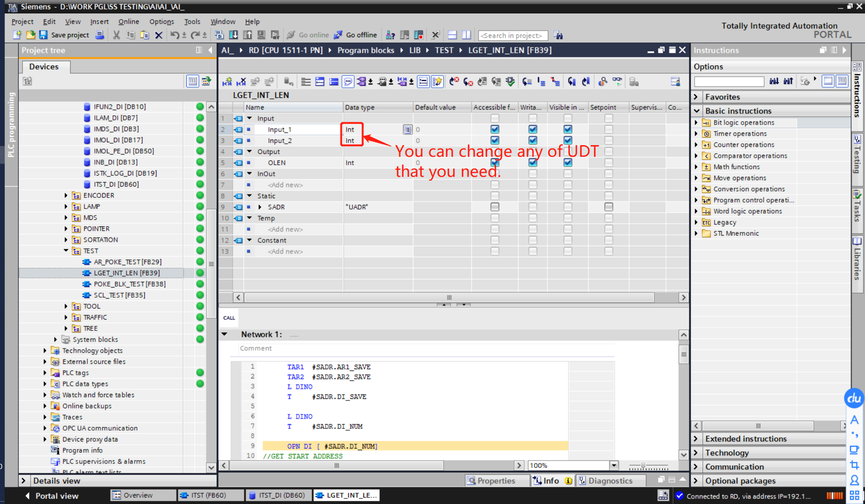Image resolution: width=865 pixels, height=504 pixels.
Task: Select the LGET_INT_LEN [FB39] block icon
Action: point(86,273)
